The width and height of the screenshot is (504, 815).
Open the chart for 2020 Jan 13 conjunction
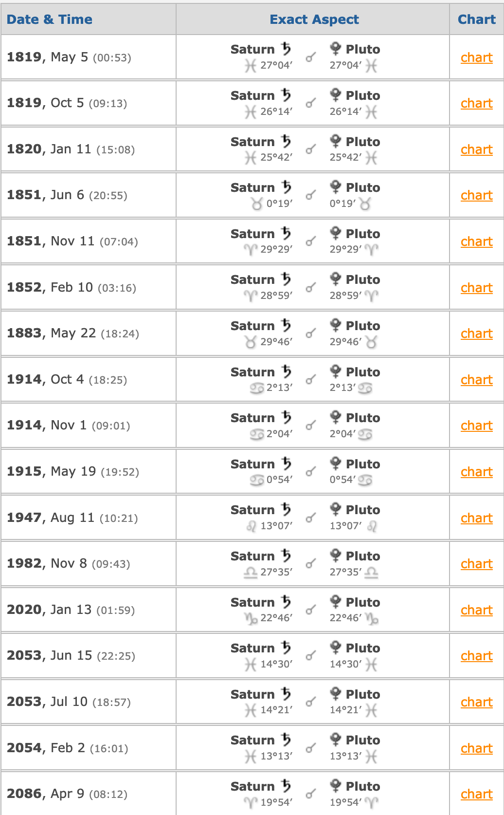476,610
